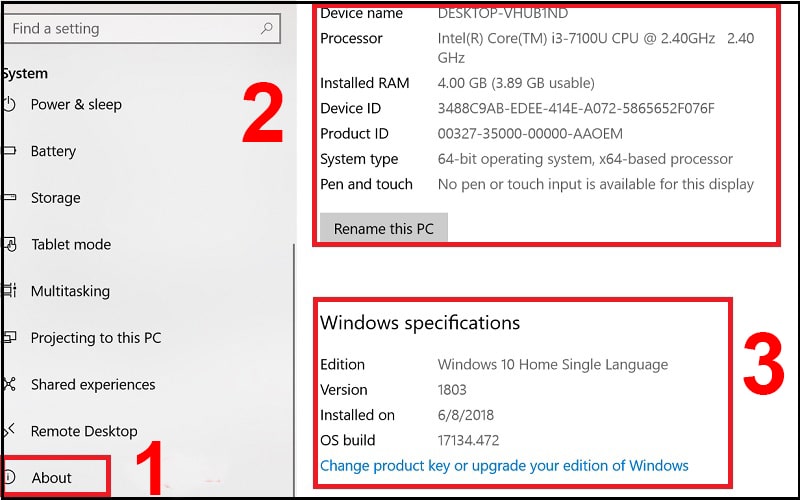Click the magnifier icon in the search box
800x500 pixels.
266,29
